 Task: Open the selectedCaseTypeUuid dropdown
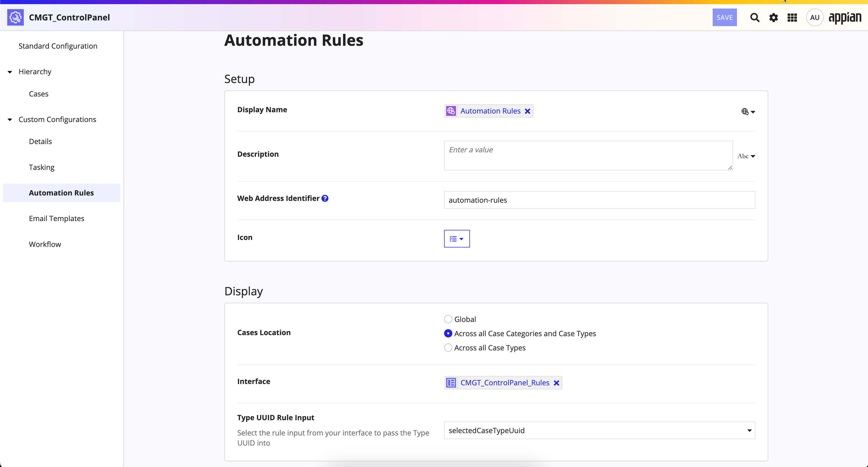coord(599,431)
